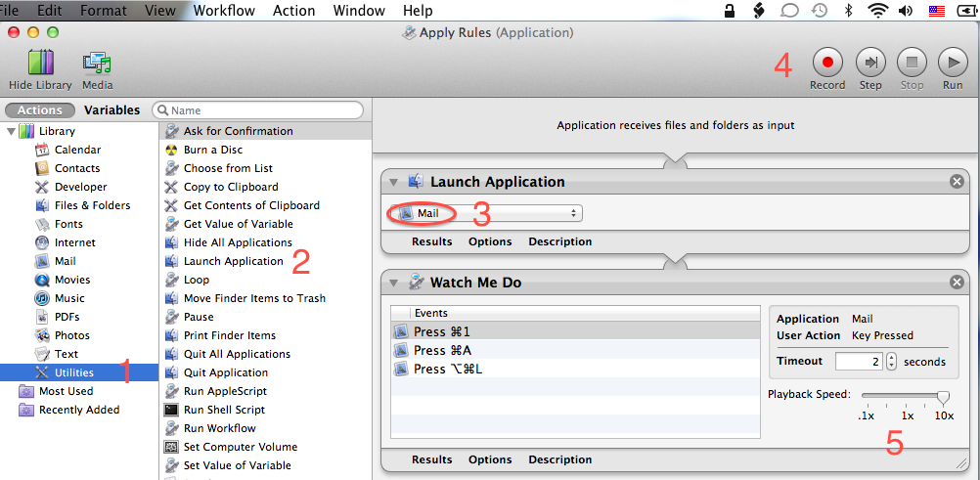Collapse the Launch Application action panel
Screen dimensions: 980x480
click(393, 182)
